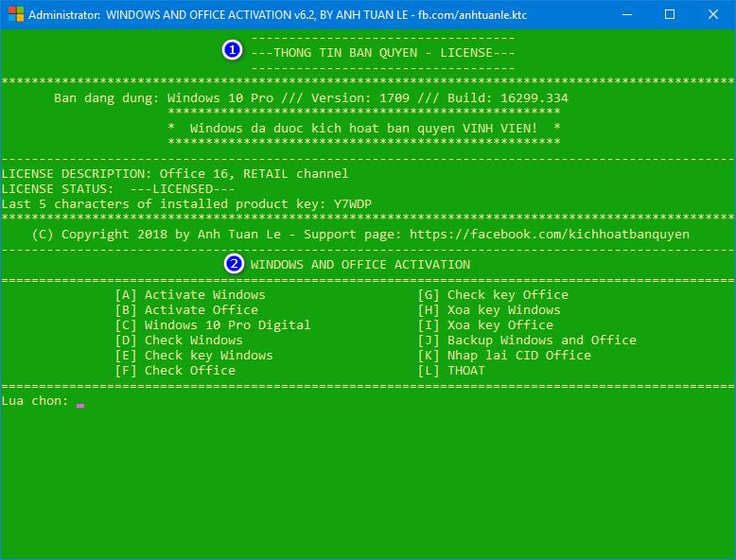Select '[A] Activate Windows' option text
Image resolution: width=736 pixels, height=560 pixels.
click(190, 295)
